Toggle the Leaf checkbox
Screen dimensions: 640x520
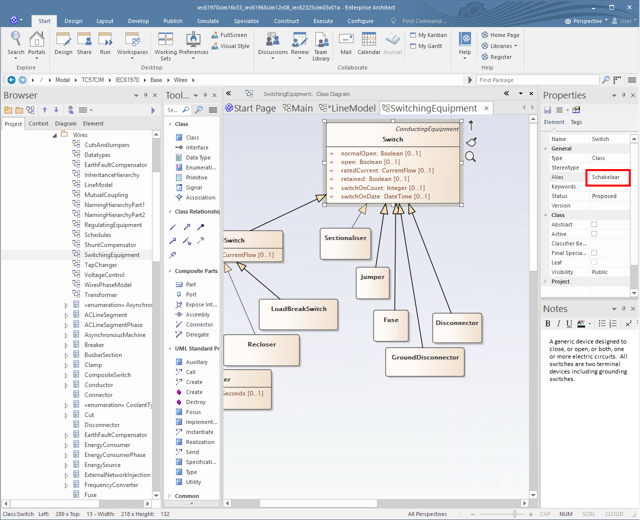tap(594, 262)
